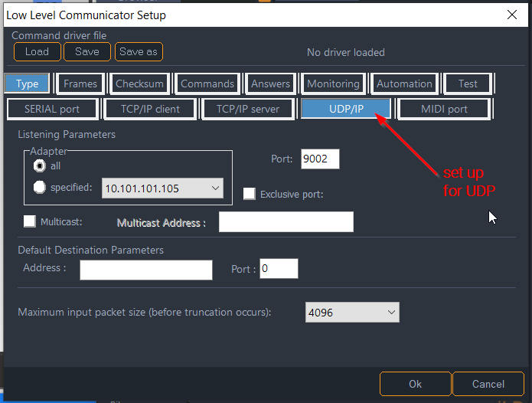The height and width of the screenshot is (403, 532).
Task: Select the MIDI port type
Action: [x=444, y=109]
